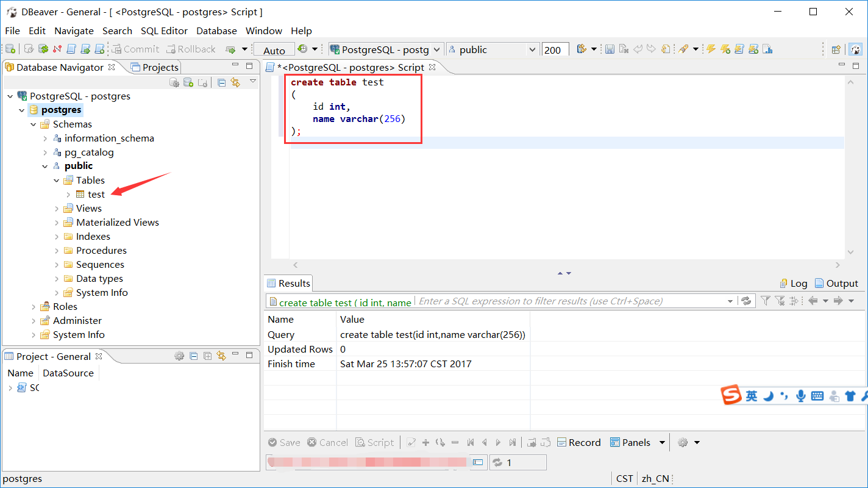The width and height of the screenshot is (868, 488).
Task: Click the Disconnect icon in the main toolbar
Action: [57, 49]
